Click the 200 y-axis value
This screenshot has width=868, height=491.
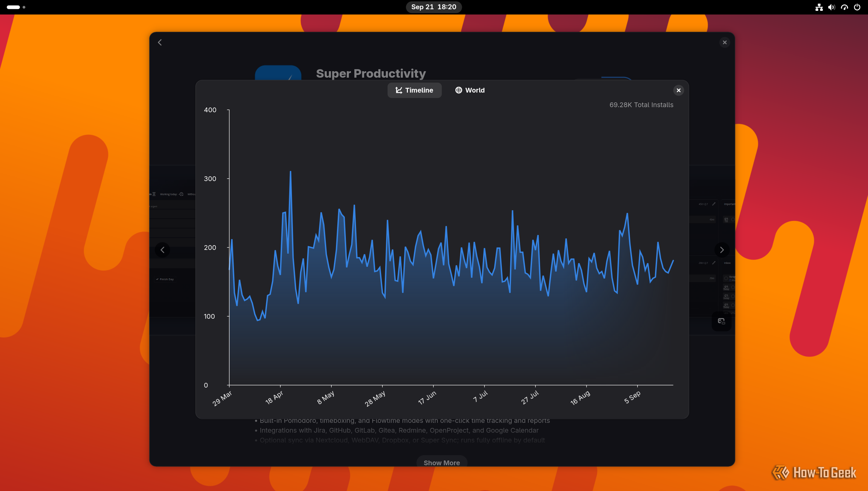[210, 248]
